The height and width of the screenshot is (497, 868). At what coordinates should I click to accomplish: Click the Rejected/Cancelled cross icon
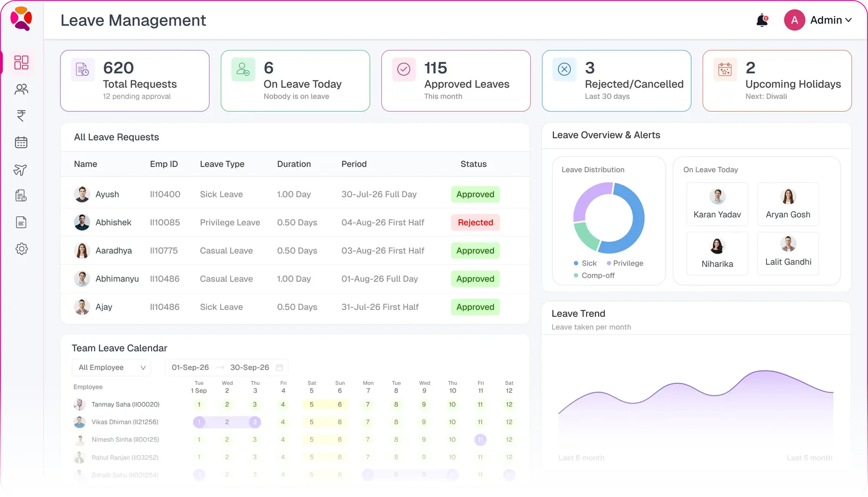pyautogui.click(x=564, y=70)
